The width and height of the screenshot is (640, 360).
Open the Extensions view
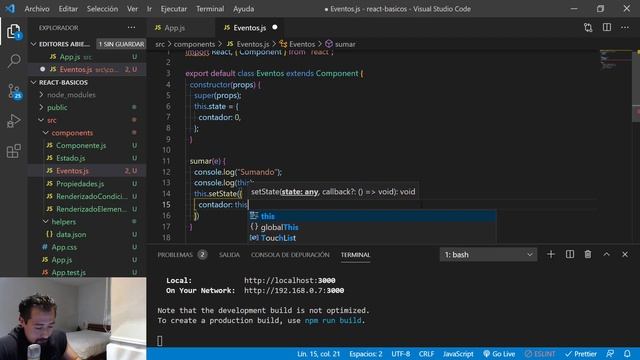click(x=13, y=151)
